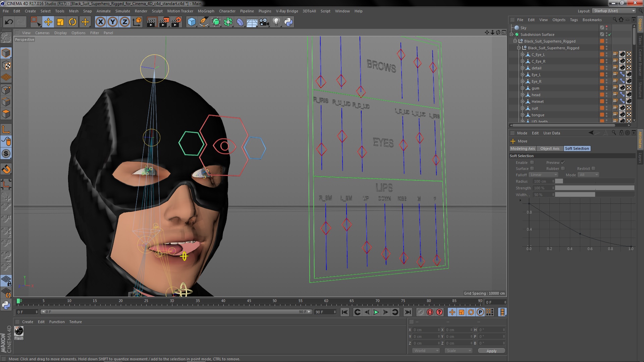Open the Material manager Texture menu
Image resolution: width=644 pixels, height=362 pixels.
[x=75, y=322]
